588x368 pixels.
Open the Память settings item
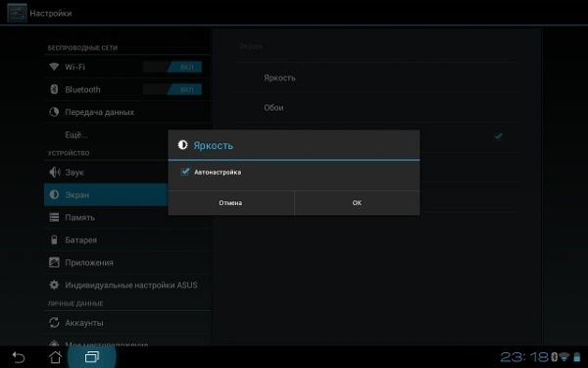click(x=126, y=217)
